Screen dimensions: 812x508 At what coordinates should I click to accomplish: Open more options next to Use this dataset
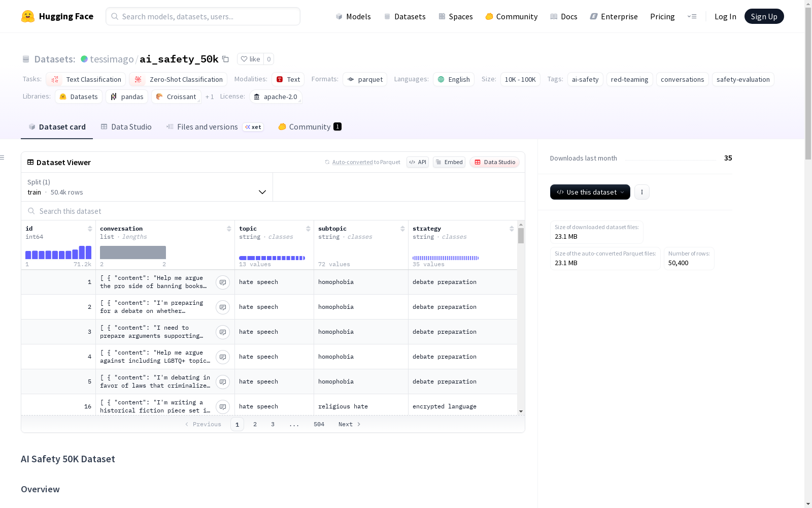642,192
